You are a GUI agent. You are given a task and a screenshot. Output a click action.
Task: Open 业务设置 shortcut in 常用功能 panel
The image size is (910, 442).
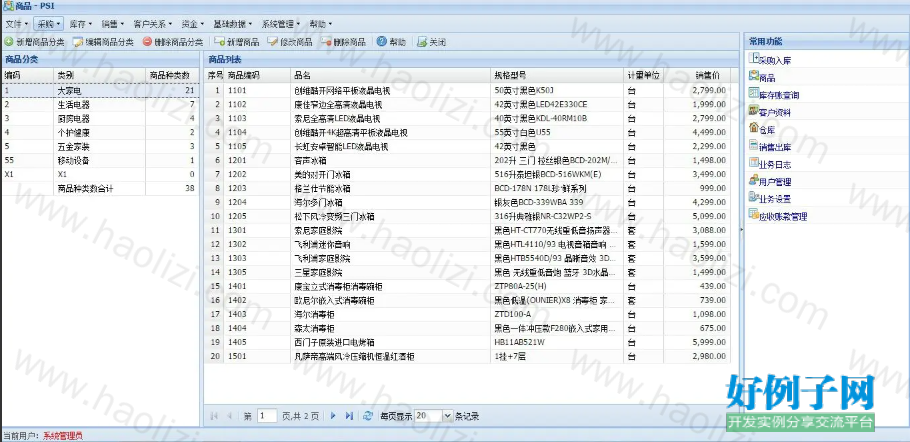[x=770, y=198]
